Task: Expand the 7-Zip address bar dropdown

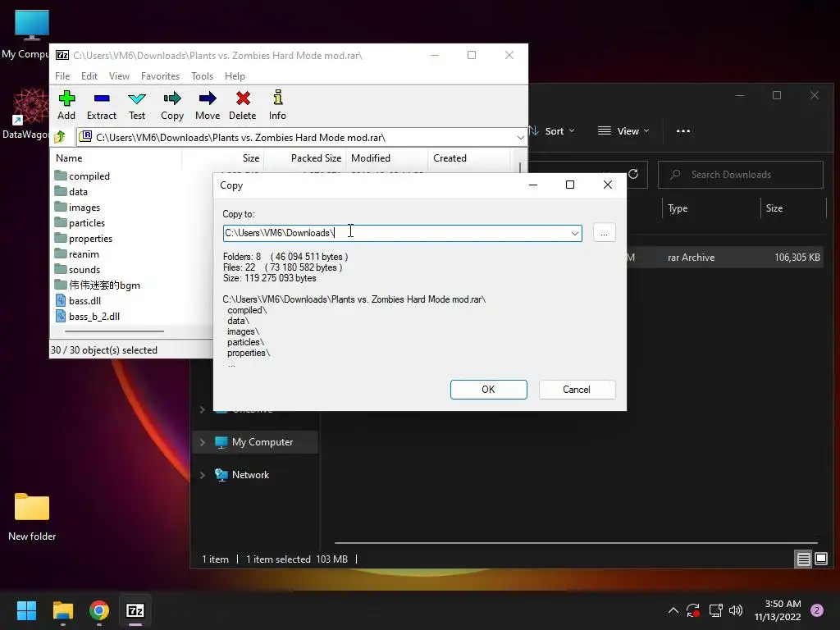Action: click(x=520, y=138)
